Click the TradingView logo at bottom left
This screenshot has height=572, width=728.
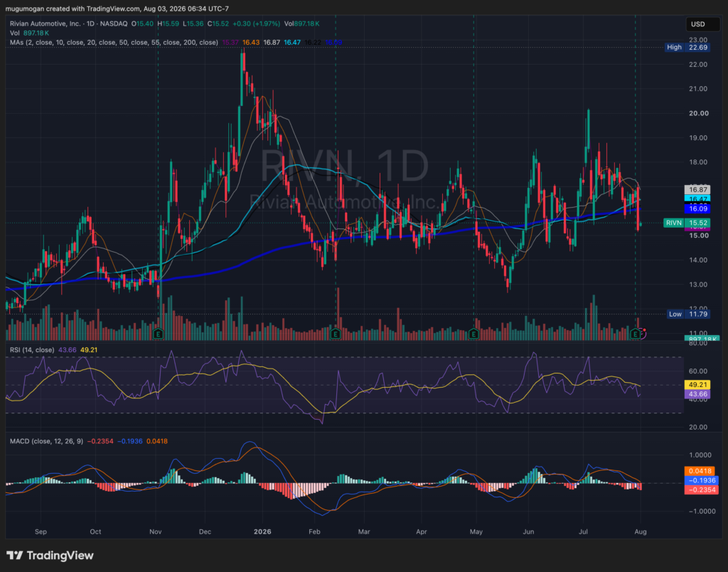pyautogui.click(x=50, y=555)
